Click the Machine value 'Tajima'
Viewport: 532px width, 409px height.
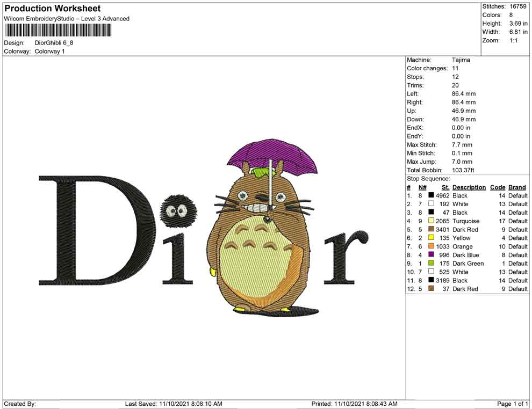tap(461, 60)
